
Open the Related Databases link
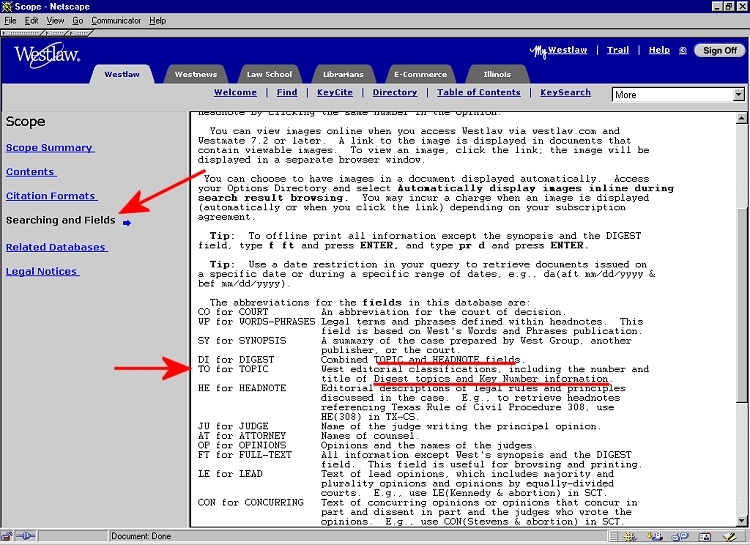pos(56,247)
